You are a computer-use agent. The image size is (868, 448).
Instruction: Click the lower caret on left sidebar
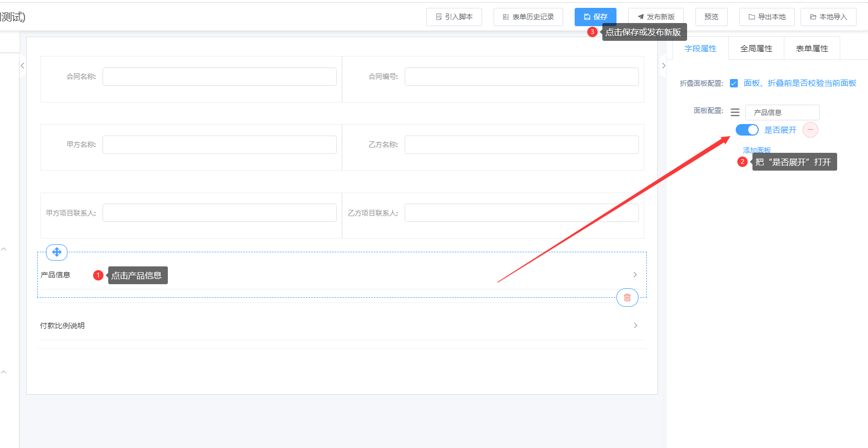click(x=4, y=372)
